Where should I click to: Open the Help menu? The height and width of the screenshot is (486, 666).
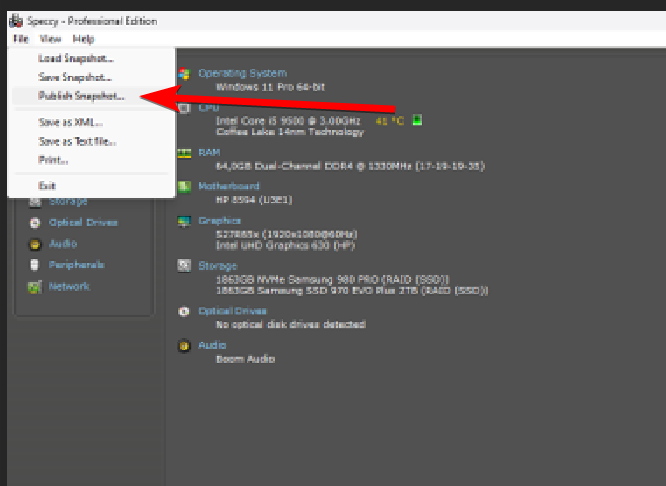(83, 39)
